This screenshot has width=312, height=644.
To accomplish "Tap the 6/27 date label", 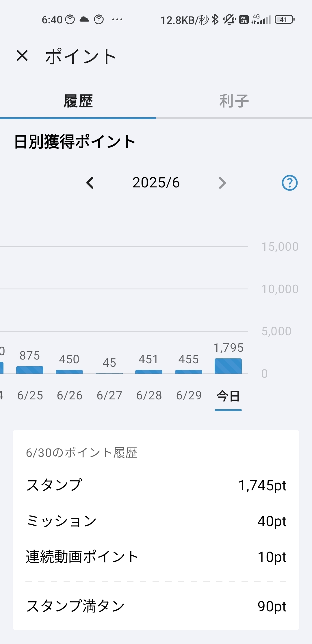I will click(x=109, y=395).
